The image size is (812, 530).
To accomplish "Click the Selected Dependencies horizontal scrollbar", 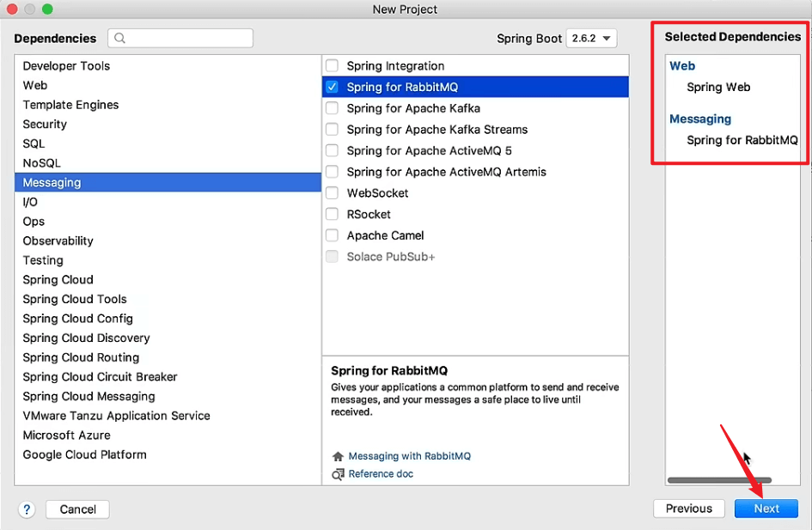I will click(719, 480).
